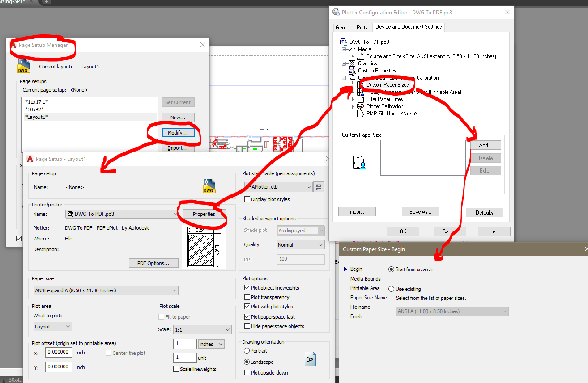Image resolution: width=588 pixels, height=383 pixels.
Task: Open the inches units dropdown
Action: (x=212, y=344)
